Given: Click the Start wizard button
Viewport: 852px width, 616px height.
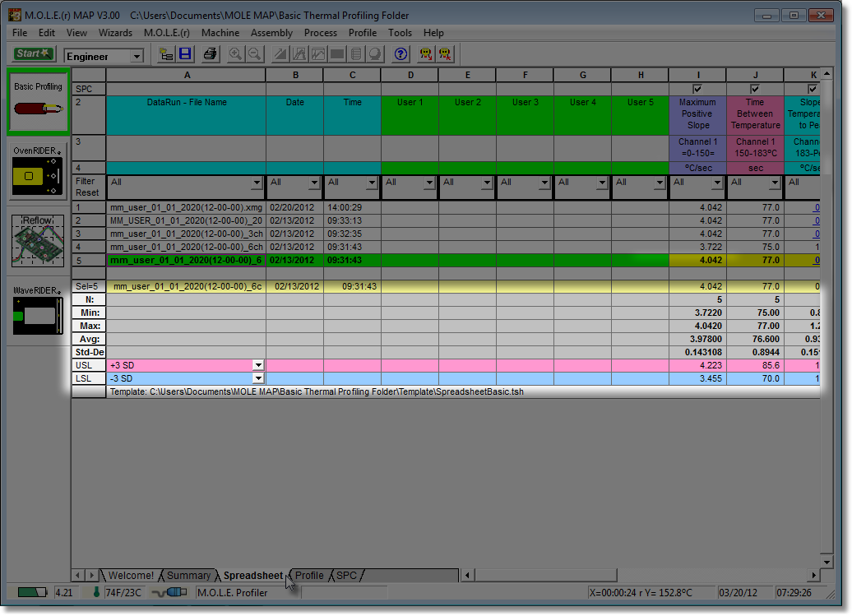Looking at the screenshot, I should pos(33,53).
